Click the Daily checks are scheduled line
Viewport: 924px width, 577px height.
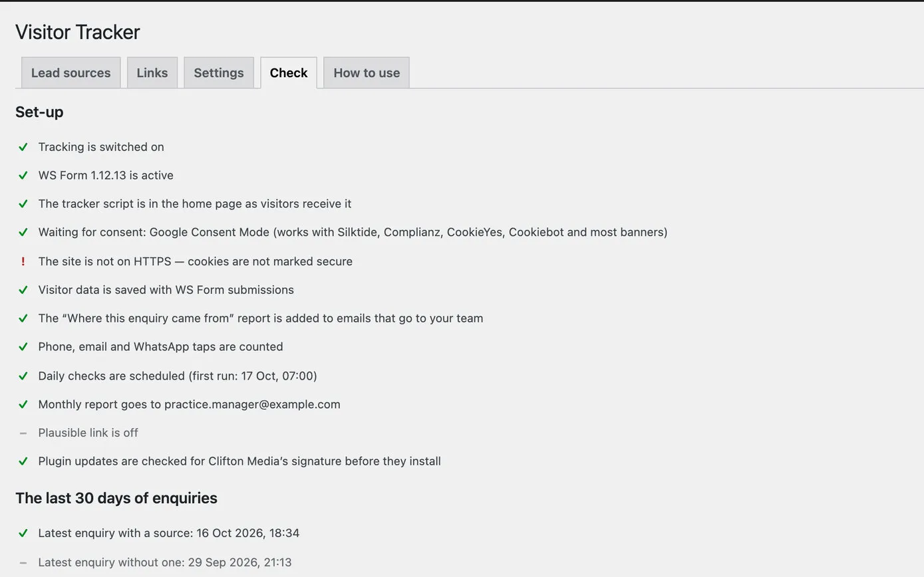click(x=178, y=376)
